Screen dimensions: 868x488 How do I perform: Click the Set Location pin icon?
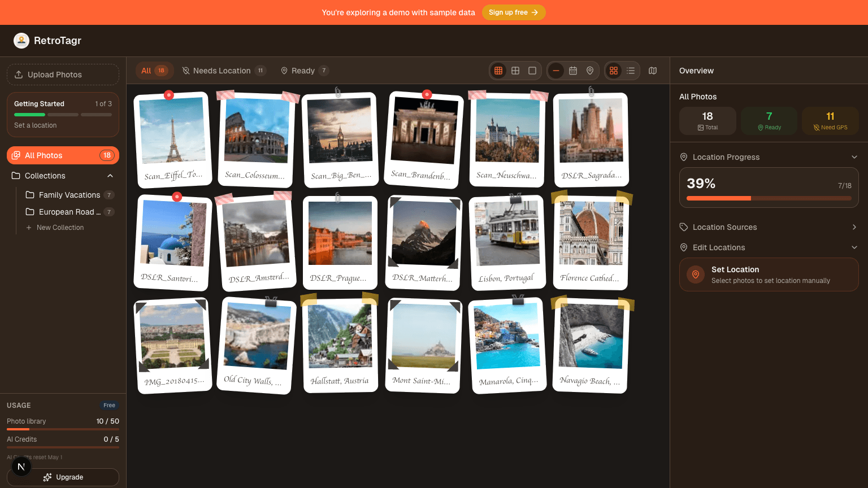click(x=696, y=274)
